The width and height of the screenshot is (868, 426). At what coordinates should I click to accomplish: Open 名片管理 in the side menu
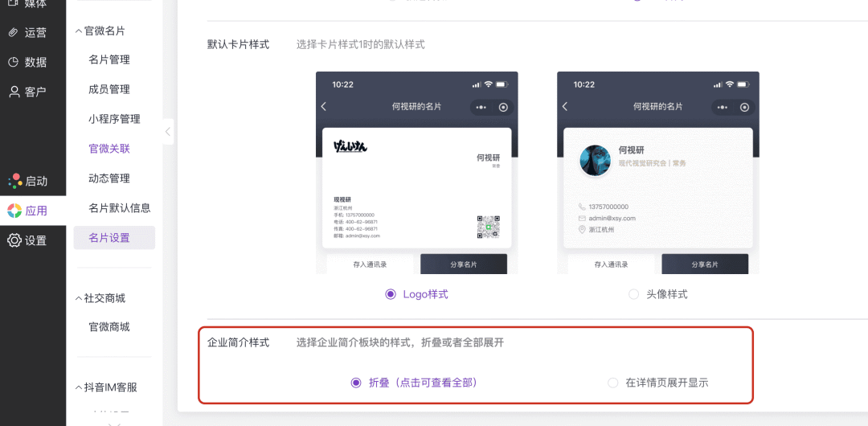(109, 59)
